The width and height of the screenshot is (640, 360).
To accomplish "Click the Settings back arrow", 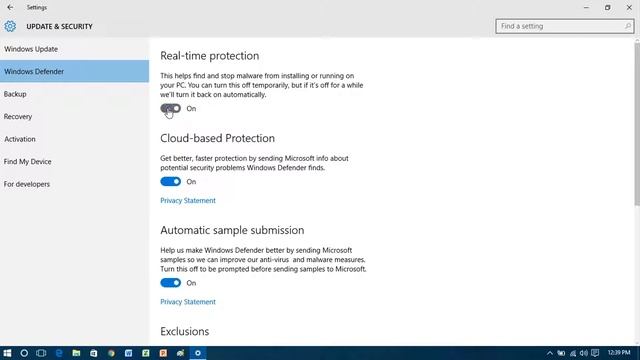I will point(10,7).
